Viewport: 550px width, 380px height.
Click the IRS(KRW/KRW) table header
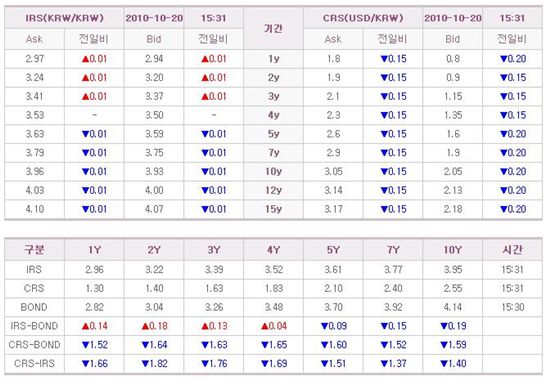(x=65, y=18)
